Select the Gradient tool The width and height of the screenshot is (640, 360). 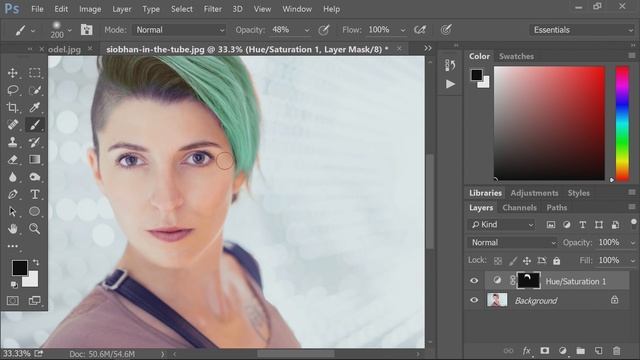click(35, 160)
